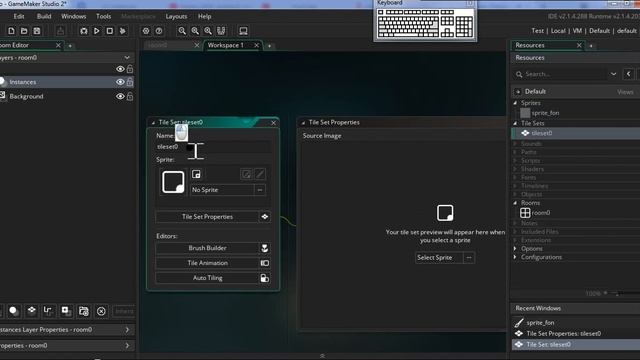
Task: Open the Build menu
Action: (x=44, y=16)
